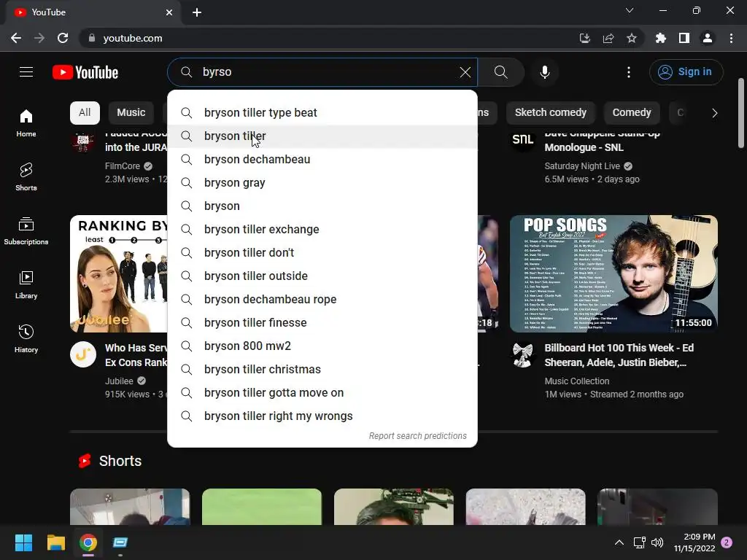Screen dimensions: 747x560
Task: Toggle the Chrome side panel
Action: click(684, 38)
